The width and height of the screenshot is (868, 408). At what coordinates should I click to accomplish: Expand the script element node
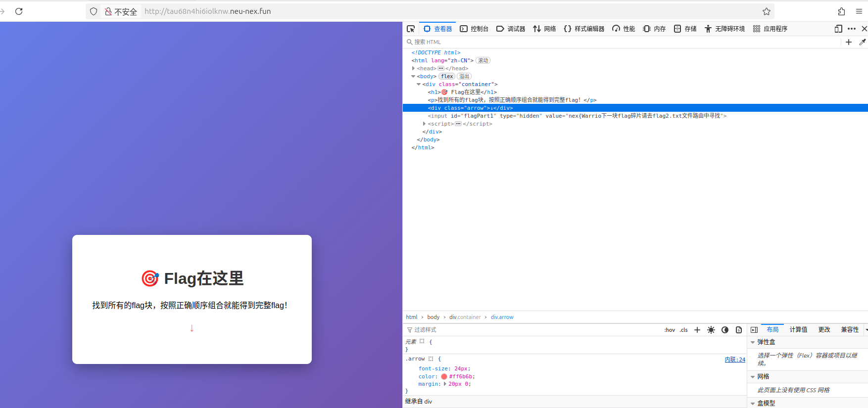424,124
